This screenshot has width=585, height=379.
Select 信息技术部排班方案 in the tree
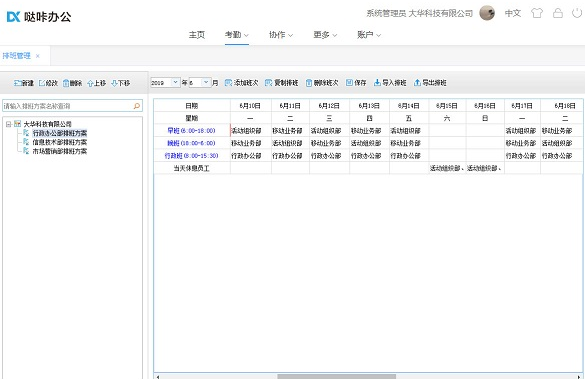point(60,142)
